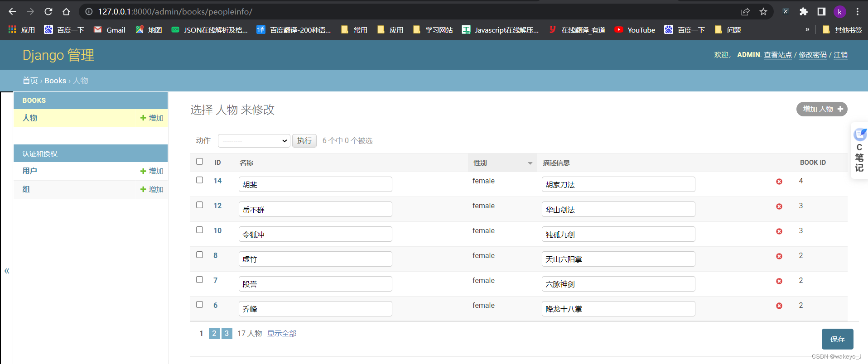
Task: Click 显示全部 to show all
Action: coord(282,333)
